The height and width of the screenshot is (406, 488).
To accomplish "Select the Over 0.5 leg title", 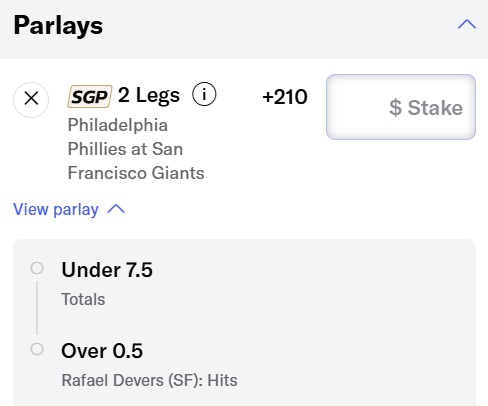I will click(x=102, y=351).
